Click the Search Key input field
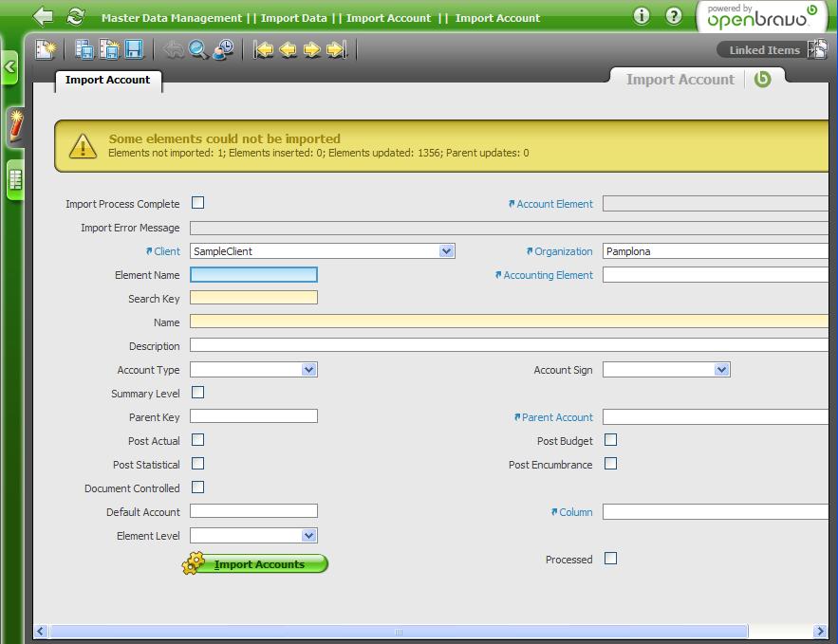The width and height of the screenshot is (838, 644). (x=253, y=298)
